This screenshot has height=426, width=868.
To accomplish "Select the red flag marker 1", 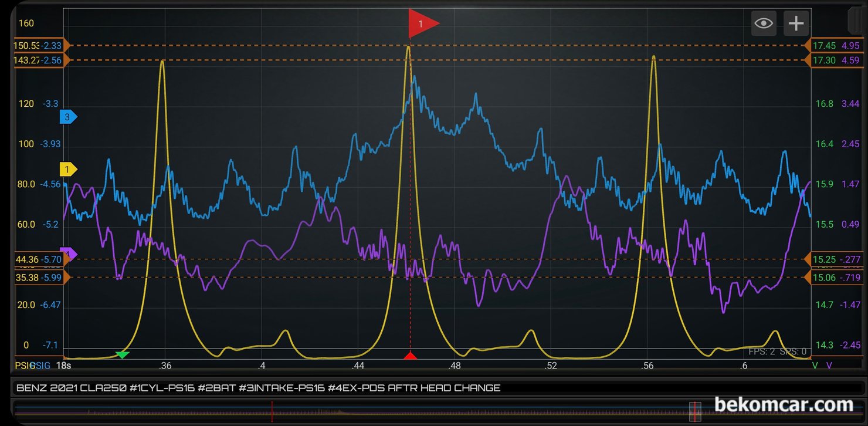I will [423, 23].
